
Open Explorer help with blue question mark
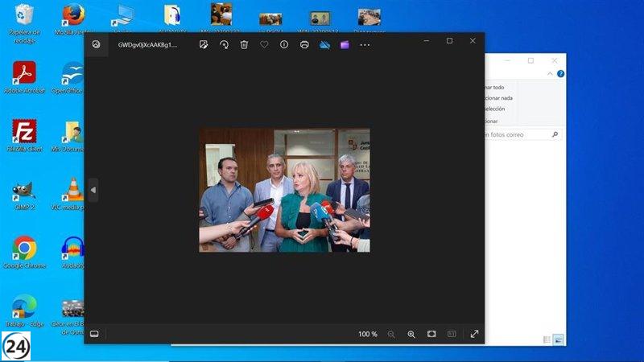[x=560, y=73]
